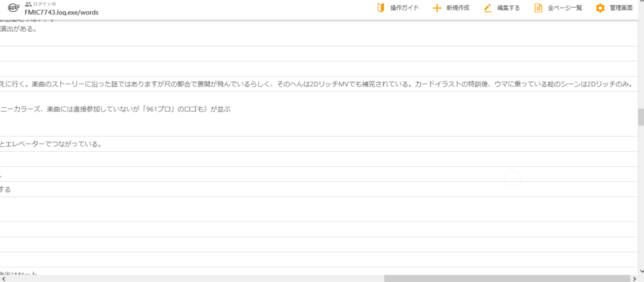This screenshot has width=644, height=282.
Task: Click the 操作ガイド book icon
Action: click(x=381, y=8)
